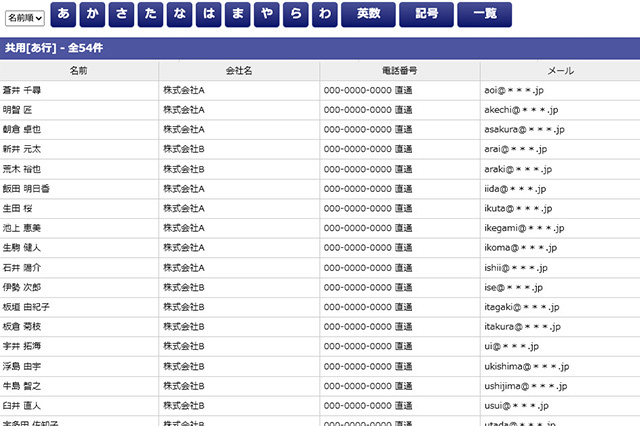Click email ikegami@***.jp
The height and width of the screenshot is (426, 640).
524,228
